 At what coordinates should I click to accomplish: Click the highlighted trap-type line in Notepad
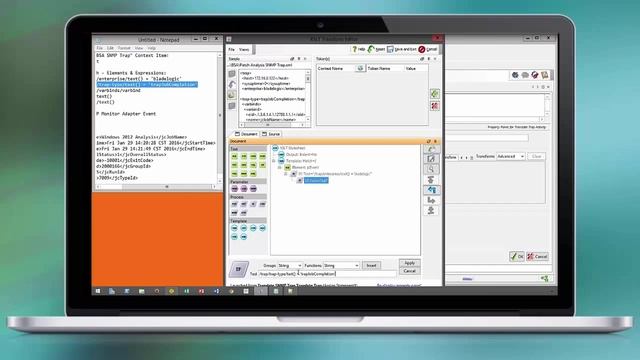point(147,84)
